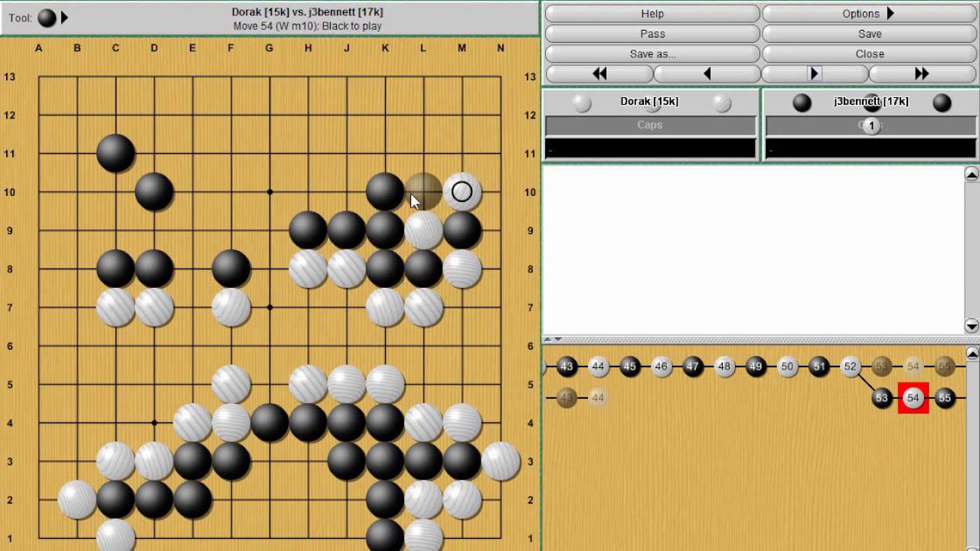980x551 pixels.
Task: Click Dorak's Caps bar
Action: (650, 126)
